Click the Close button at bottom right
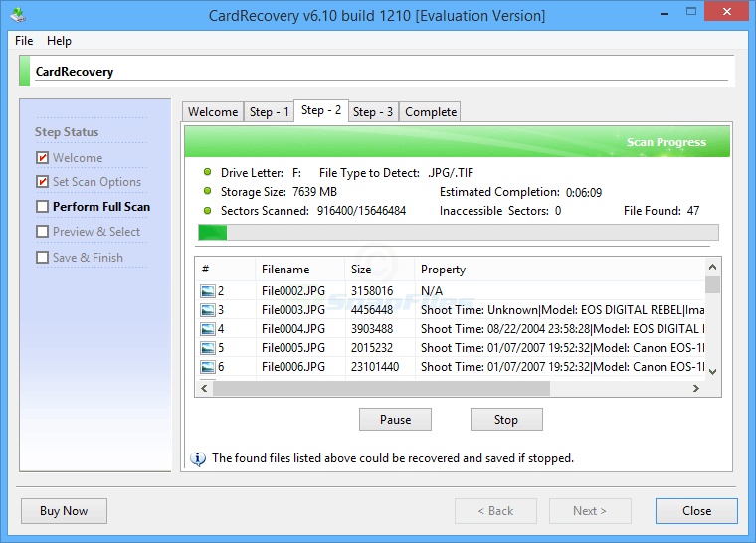The image size is (756, 543). coord(696,511)
